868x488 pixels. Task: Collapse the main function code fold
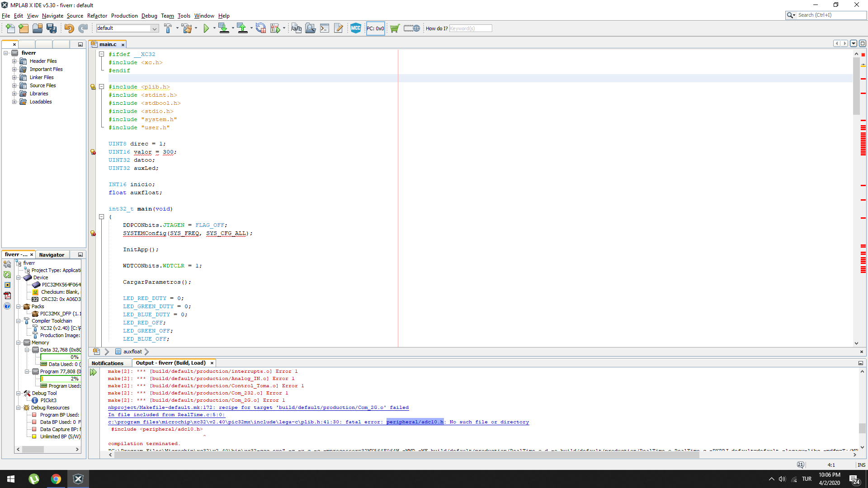(x=102, y=217)
